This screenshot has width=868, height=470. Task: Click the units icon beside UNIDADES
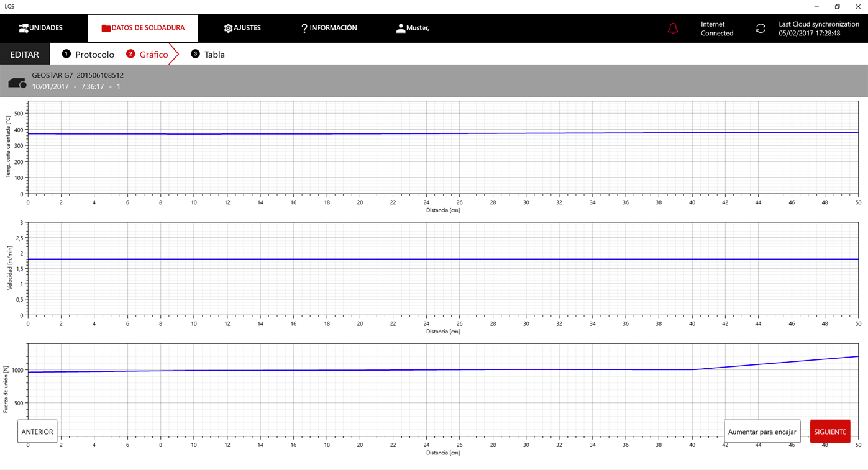pos(24,28)
